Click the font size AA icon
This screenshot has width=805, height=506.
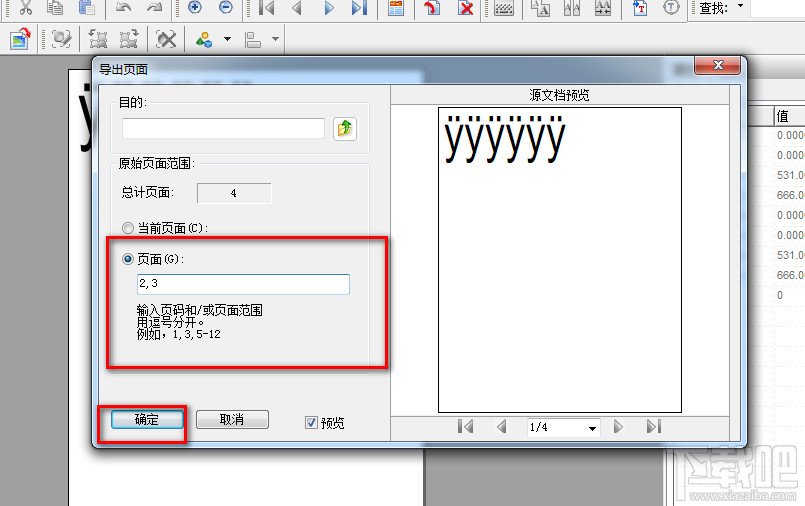coord(540,8)
